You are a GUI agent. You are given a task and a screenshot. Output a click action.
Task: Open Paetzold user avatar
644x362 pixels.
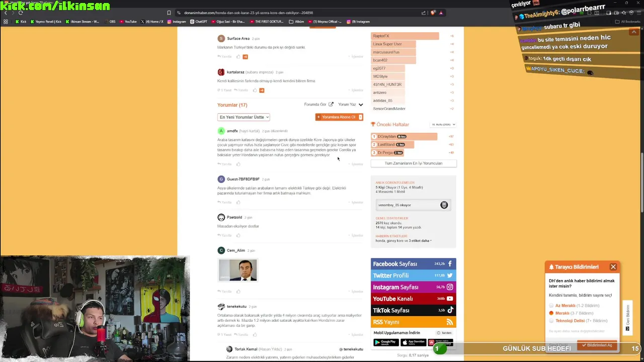[221, 217]
